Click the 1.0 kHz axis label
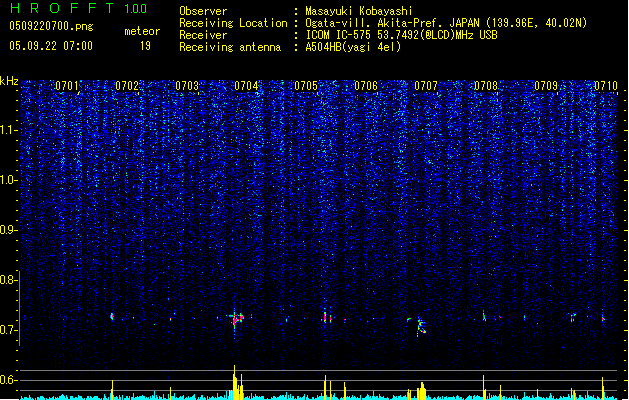This screenshot has height=400, width=629. coord(9,180)
